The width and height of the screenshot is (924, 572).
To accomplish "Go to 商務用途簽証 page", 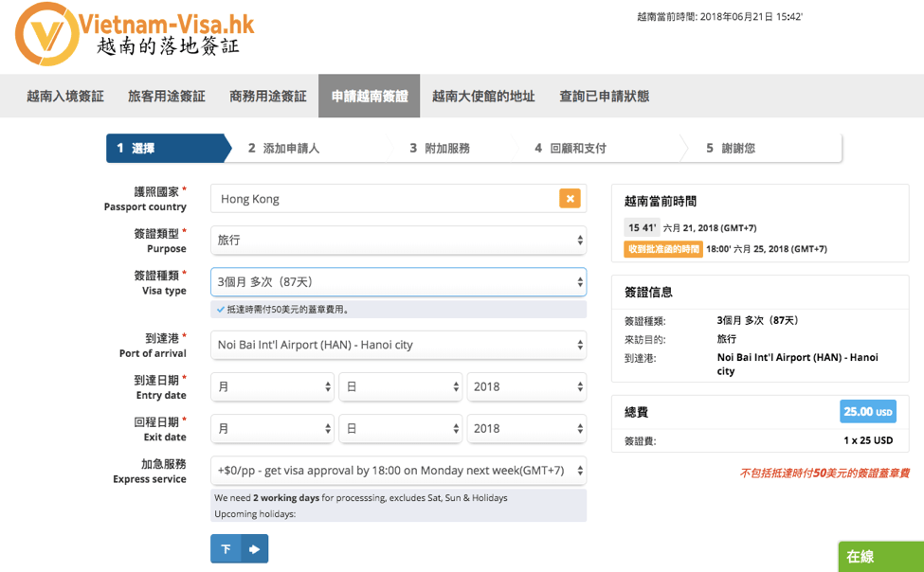I will tap(268, 97).
